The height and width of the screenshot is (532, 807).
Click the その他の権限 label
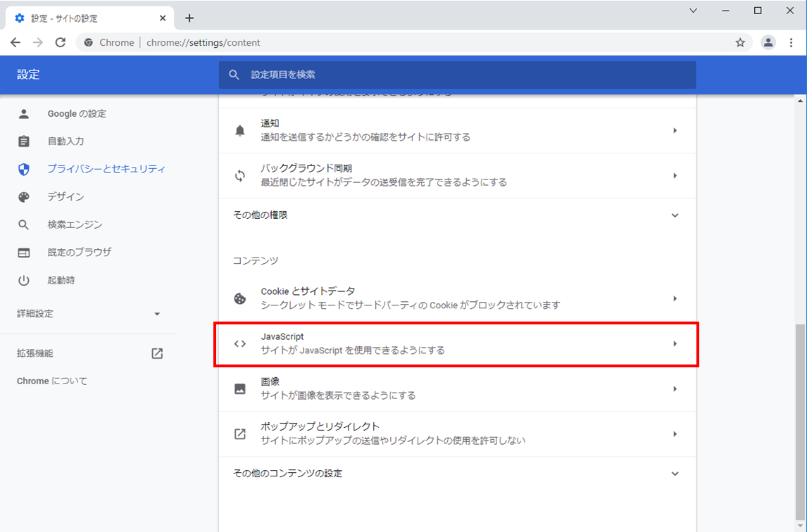tap(261, 215)
